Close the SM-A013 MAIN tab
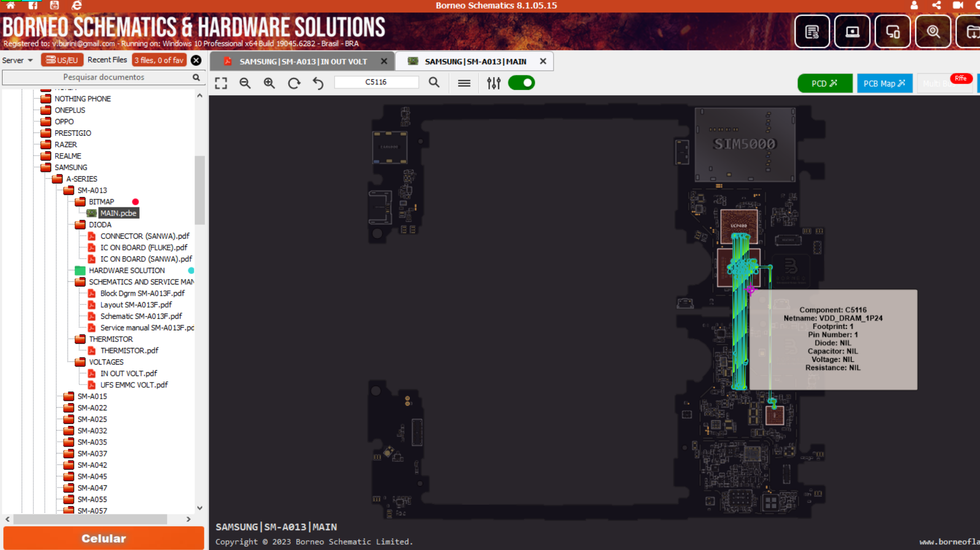 543,61
